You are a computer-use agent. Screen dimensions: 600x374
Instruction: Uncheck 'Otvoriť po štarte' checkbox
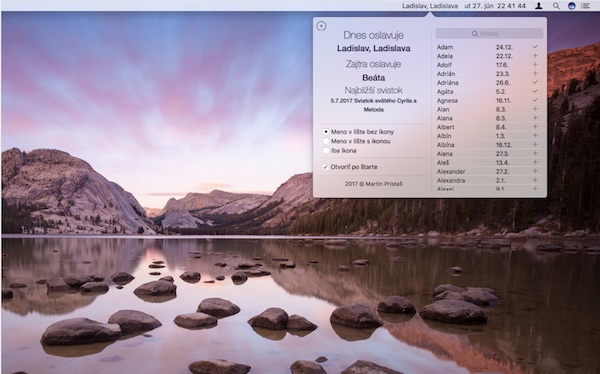click(325, 167)
